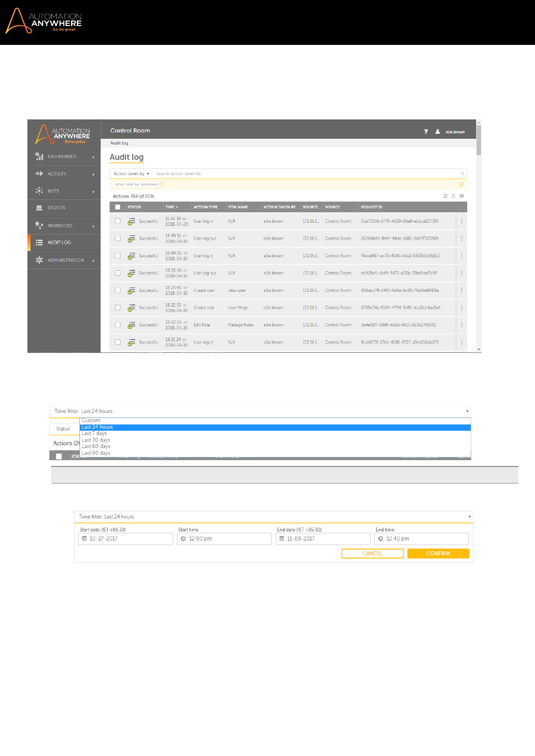Choose Last 60 days option

275,446
